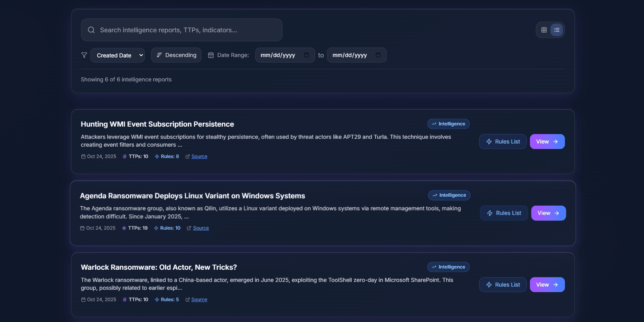Viewport: 644px width, 322px height.
Task: Click the search magnifier icon
Action: click(x=91, y=30)
